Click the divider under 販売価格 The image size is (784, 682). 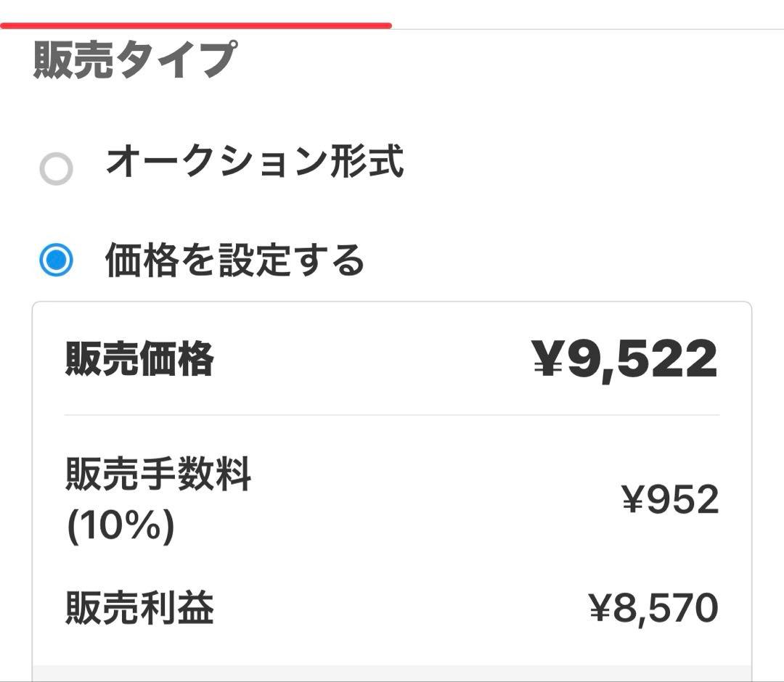392,414
